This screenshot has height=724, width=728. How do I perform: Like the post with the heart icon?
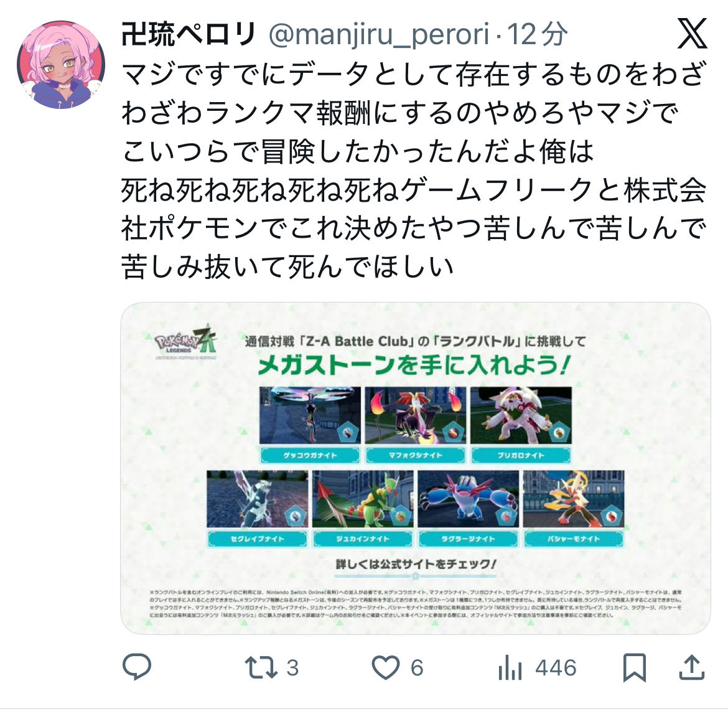[x=385, y=667]
